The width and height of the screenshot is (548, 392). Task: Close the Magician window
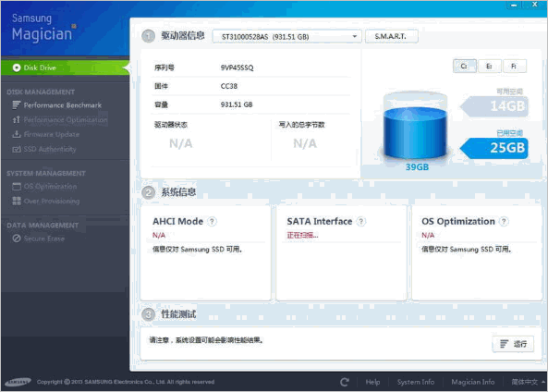click(x=535, y=5)
